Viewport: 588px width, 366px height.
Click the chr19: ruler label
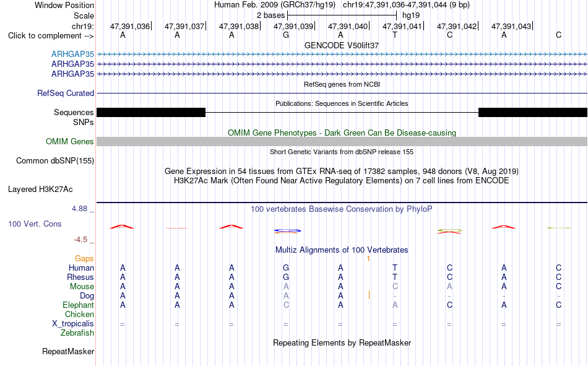click(83, 26)
